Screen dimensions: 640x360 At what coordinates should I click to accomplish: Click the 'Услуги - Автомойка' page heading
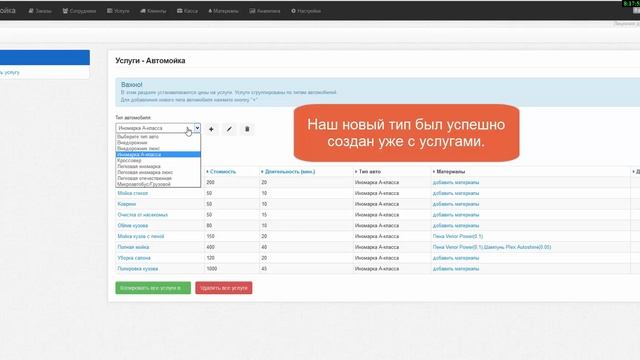(x=150, y=60)
